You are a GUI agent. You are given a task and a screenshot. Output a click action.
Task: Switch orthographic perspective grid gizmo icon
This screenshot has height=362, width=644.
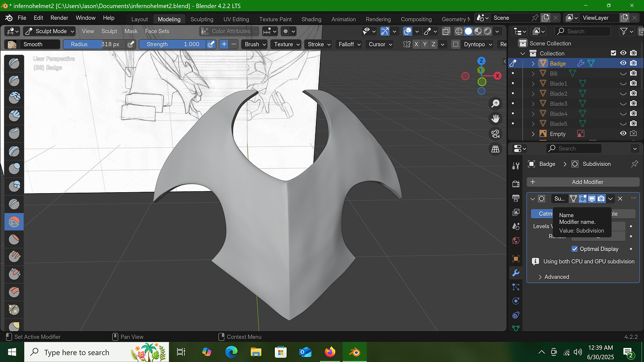click(495, 149)
